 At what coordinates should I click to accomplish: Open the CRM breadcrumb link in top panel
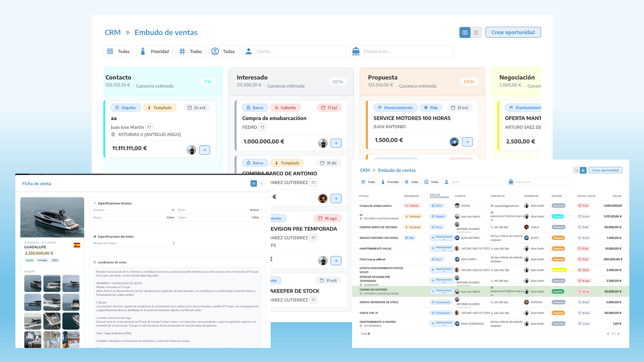113,32
